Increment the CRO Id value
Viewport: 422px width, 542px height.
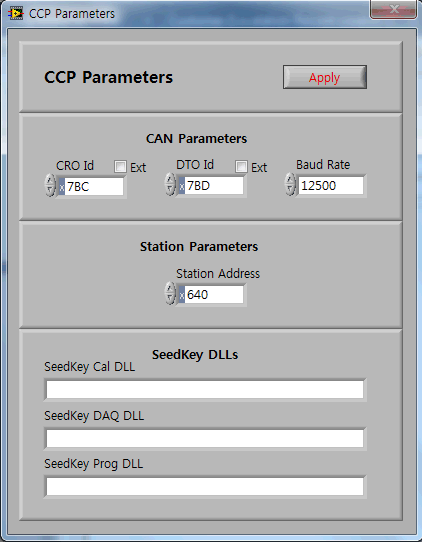coord(50,181)
